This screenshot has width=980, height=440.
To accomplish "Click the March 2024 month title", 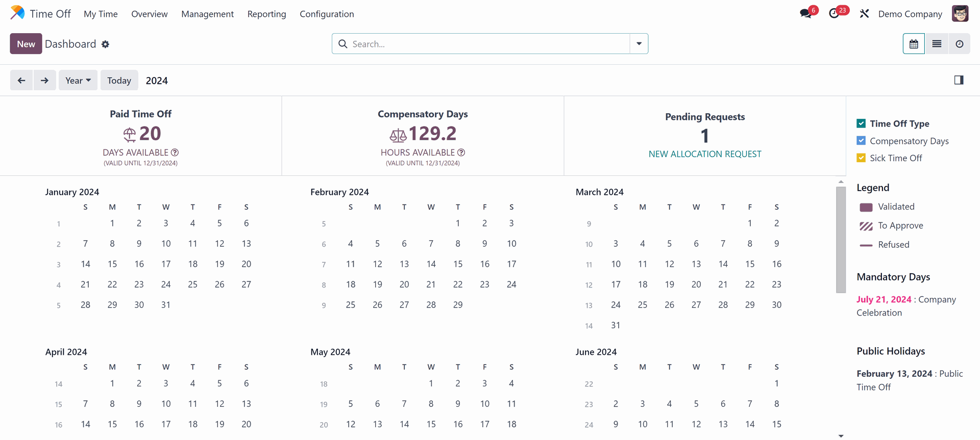I will click(x=600, y=192).
